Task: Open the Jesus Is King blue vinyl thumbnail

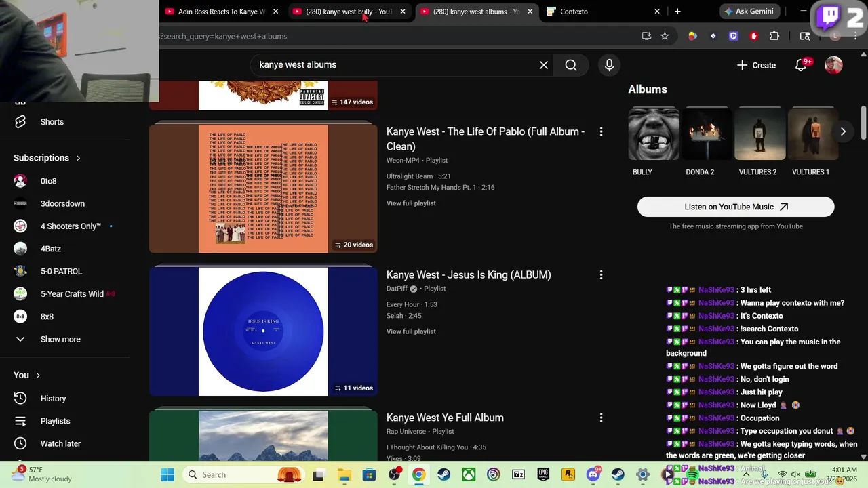Action: (263, 331)
